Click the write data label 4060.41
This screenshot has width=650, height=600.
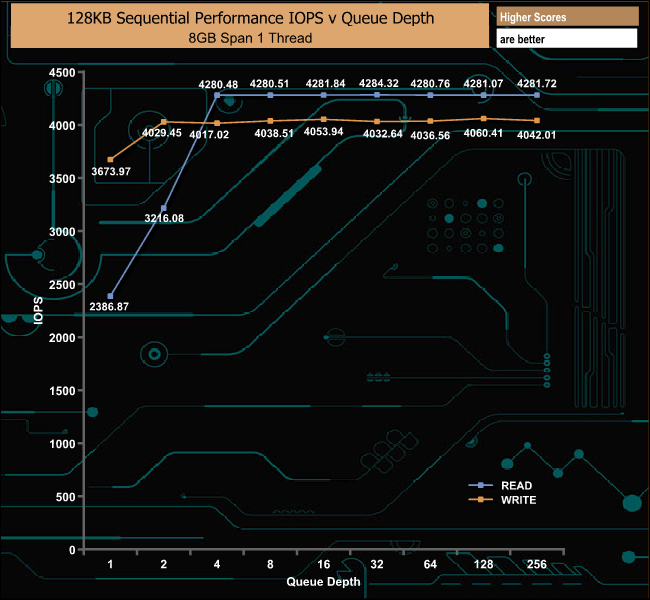(483, 133)
